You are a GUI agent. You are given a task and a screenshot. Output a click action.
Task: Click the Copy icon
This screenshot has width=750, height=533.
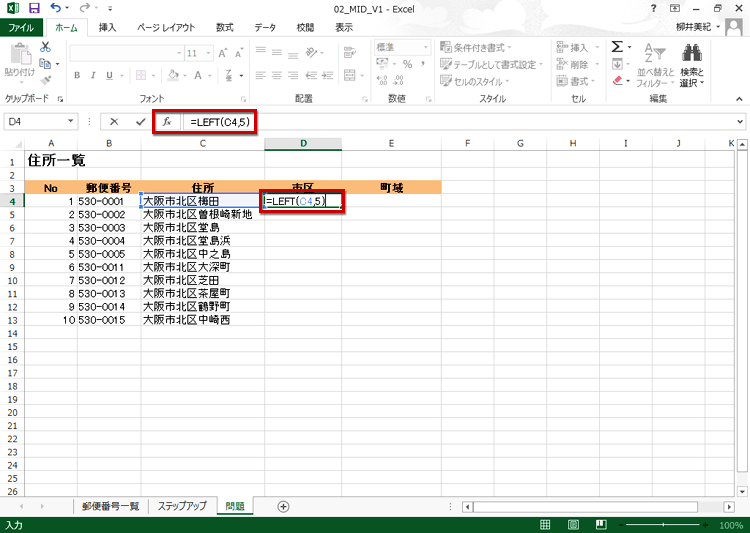click(45, 63)
